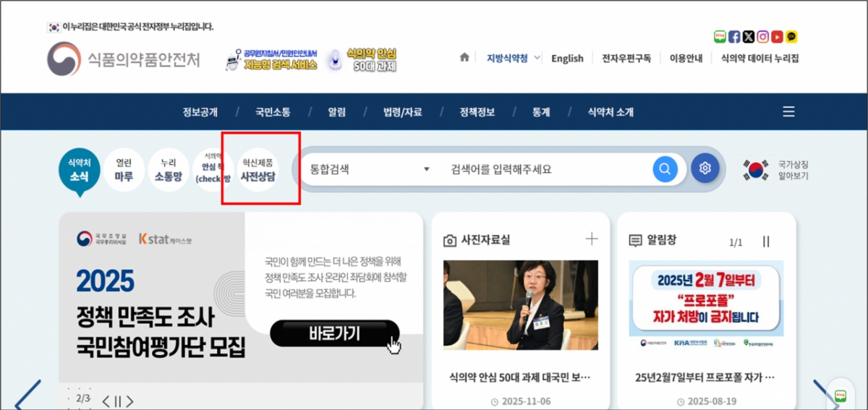
Task: Open the 사진자료실 speaker photo thumbnail
Action: point(520,305)
